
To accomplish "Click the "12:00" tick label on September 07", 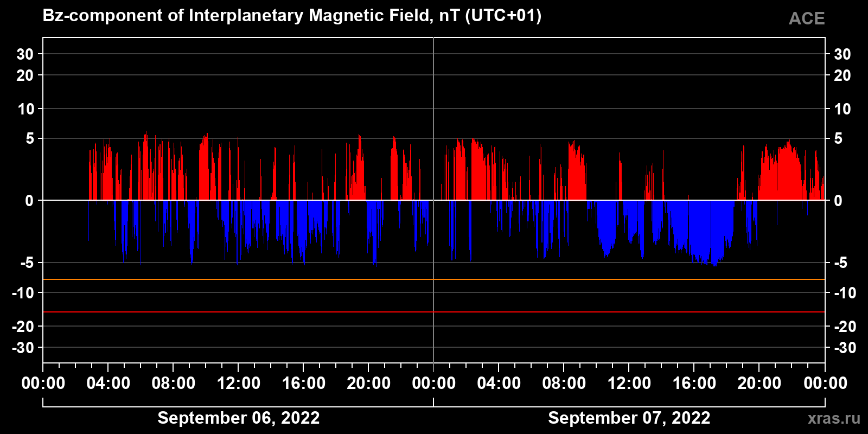I will pos(629,383).
